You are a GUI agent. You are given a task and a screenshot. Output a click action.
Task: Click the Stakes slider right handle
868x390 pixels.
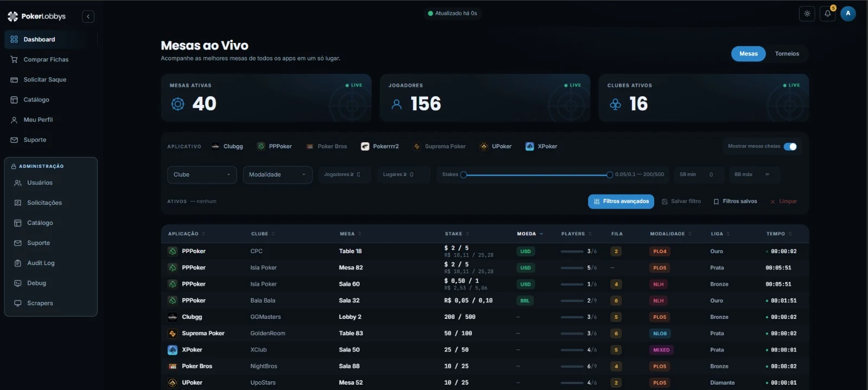610,174
